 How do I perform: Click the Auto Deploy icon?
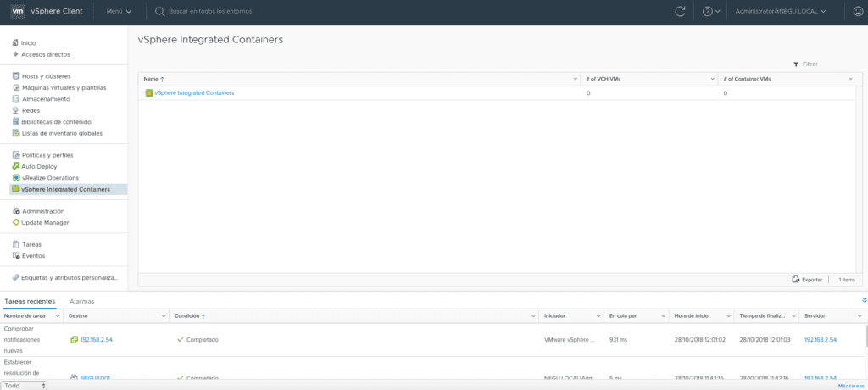16,166
